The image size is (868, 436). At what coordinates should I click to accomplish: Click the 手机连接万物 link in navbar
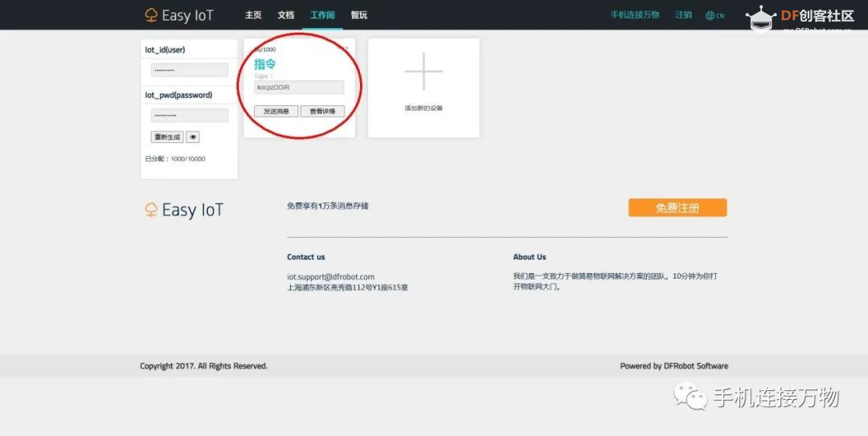635,15
